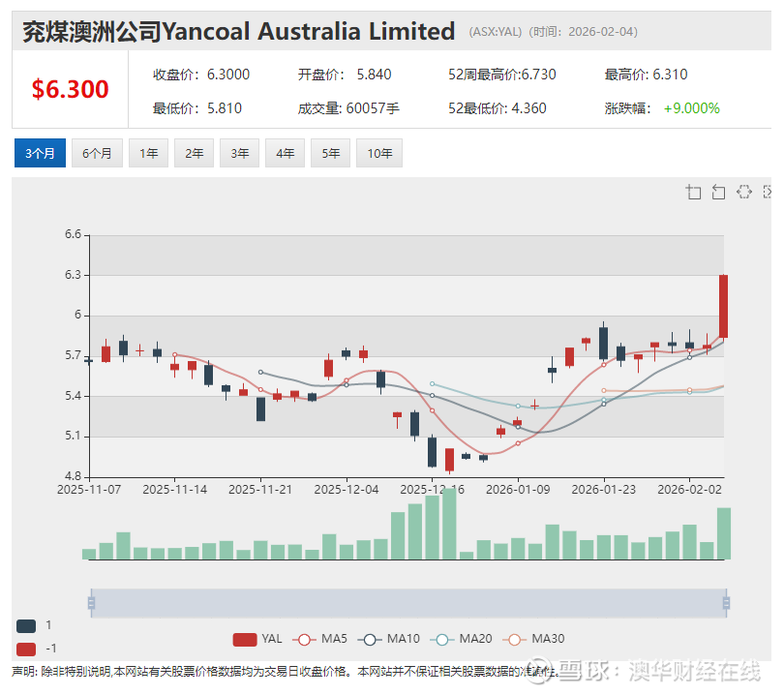Click the zoom reset back icon

[718, 192]
